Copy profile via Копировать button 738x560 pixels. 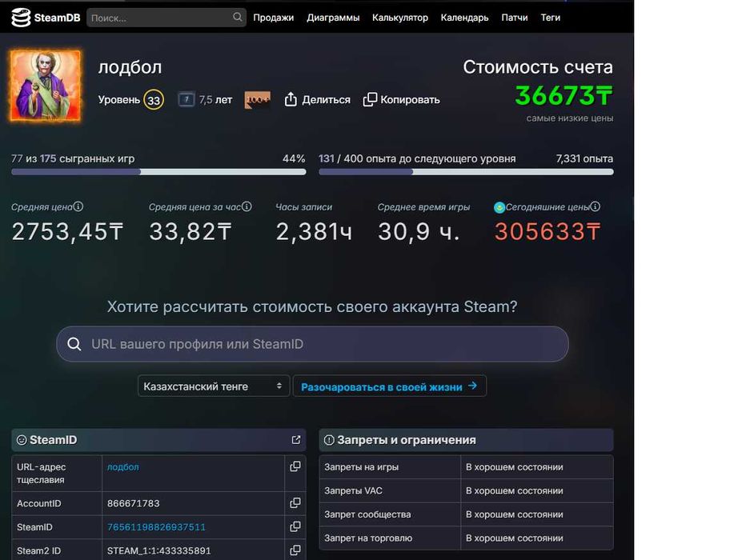click(x=402, y=100)
